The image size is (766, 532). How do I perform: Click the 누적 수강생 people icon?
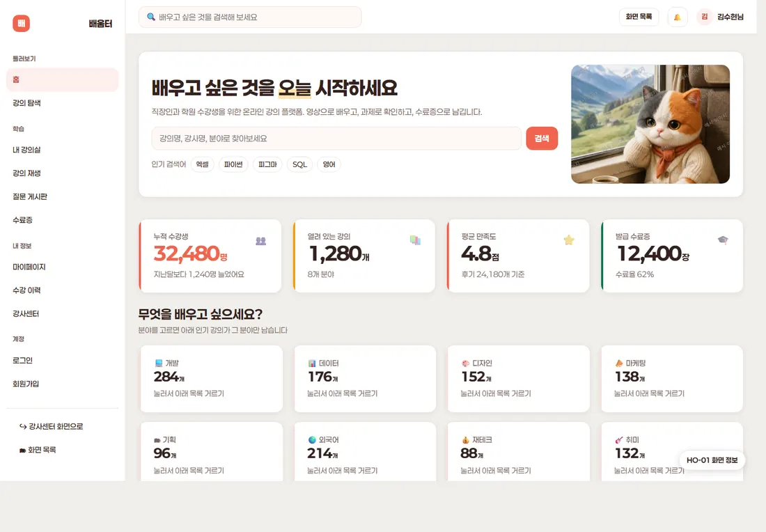(261, 241)
